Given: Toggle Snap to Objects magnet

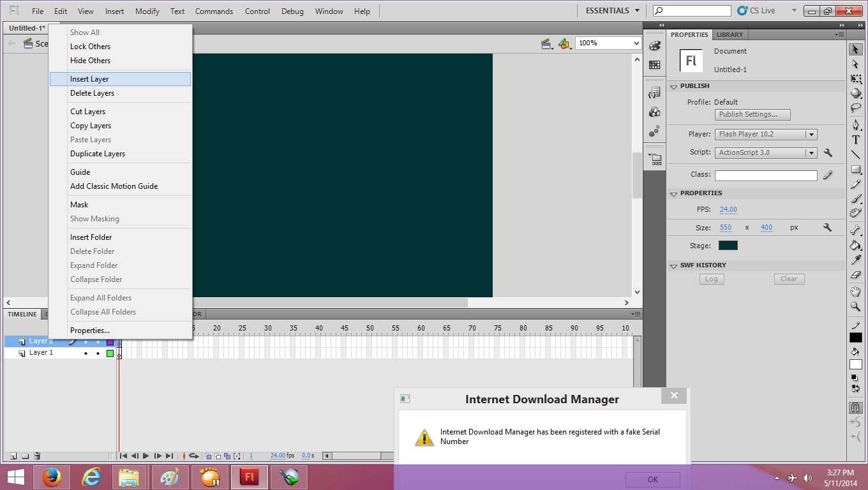Looking at the screenshot, I should 856,407.
